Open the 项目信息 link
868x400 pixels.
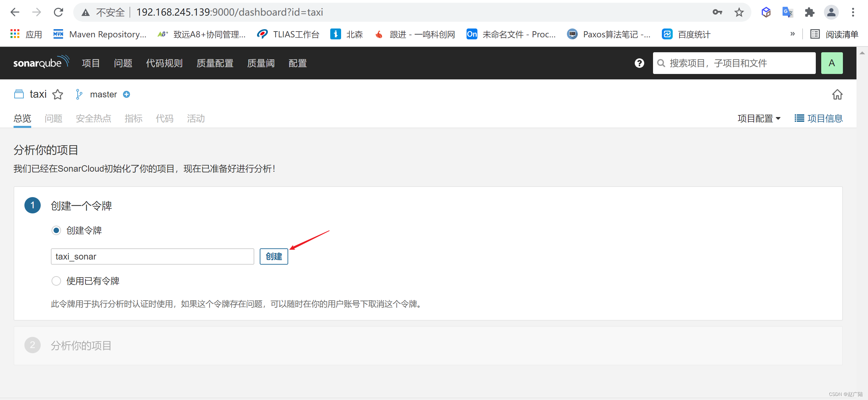tap(818, 118)
